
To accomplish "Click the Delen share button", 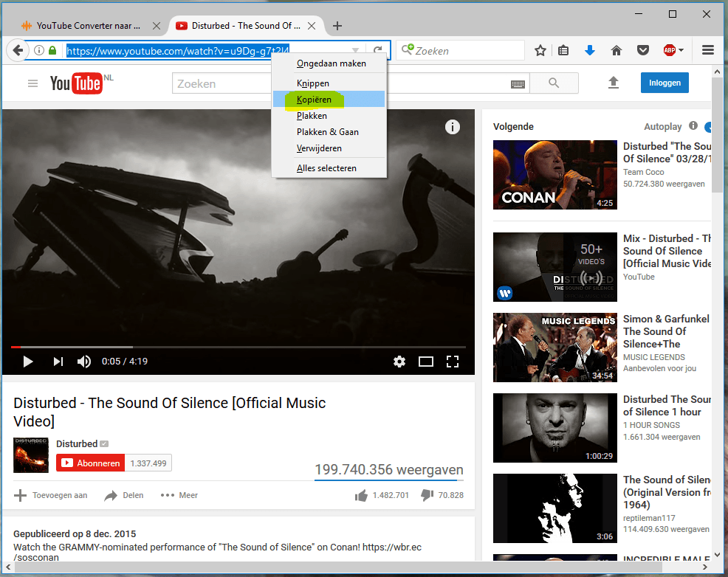I will 124,495.
